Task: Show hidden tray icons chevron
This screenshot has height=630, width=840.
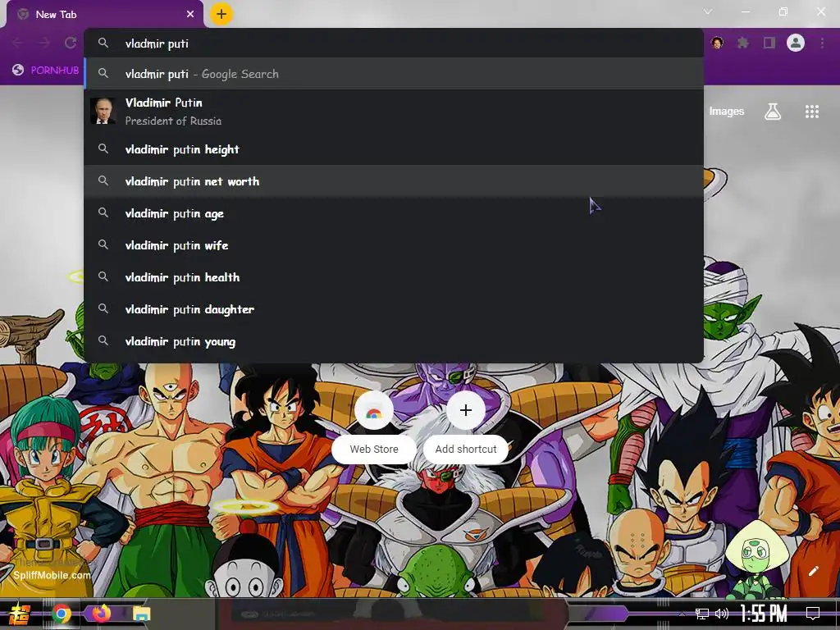Action: pos(682,614)
